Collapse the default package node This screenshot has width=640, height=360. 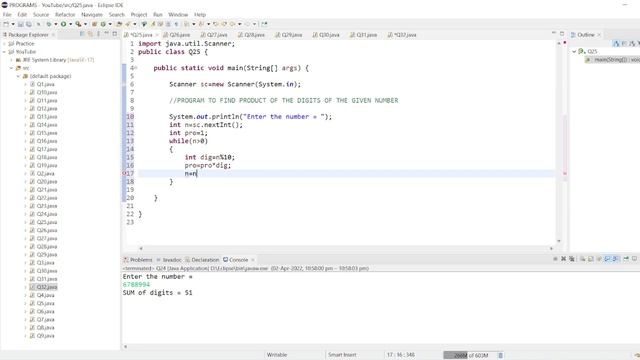(x=18, y=76)
